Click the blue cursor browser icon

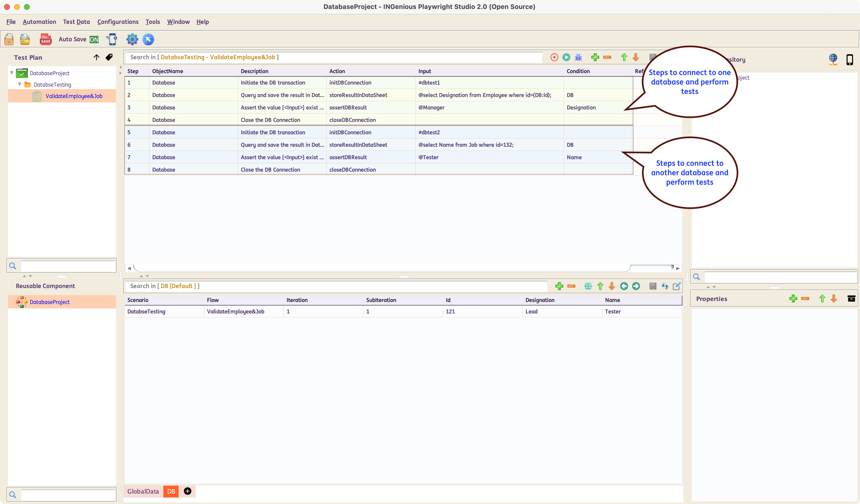pos(148,39)
